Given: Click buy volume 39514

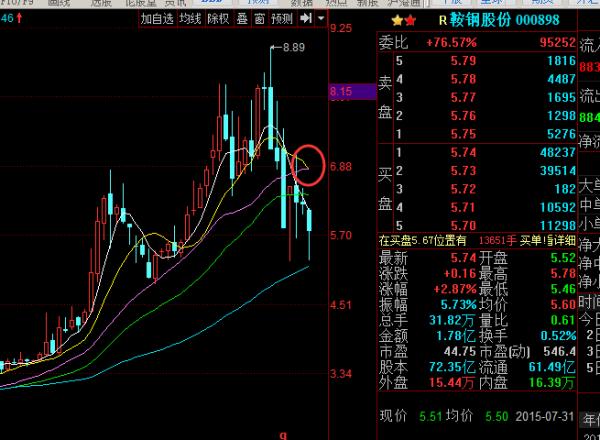Looking at the screenshot, I should (x=558, y=171).
